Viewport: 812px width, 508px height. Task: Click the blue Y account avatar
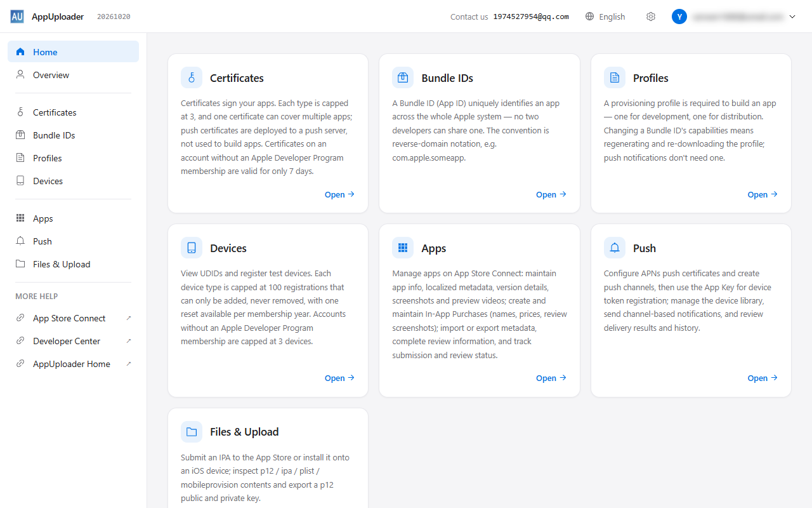click(679, 17)
